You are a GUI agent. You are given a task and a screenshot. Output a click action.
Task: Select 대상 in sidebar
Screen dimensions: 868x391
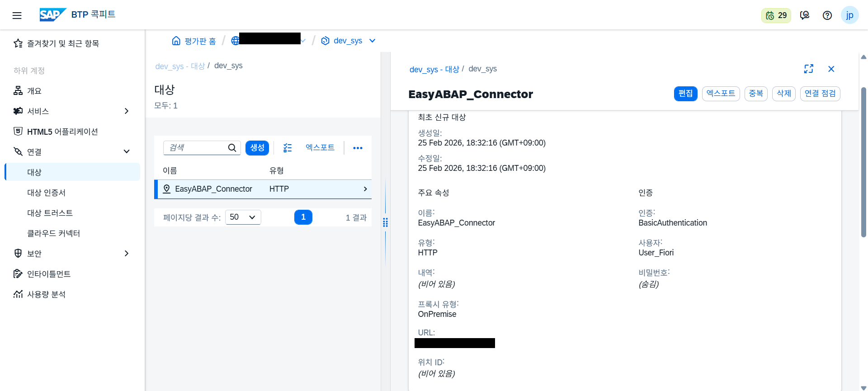(72, 172)
